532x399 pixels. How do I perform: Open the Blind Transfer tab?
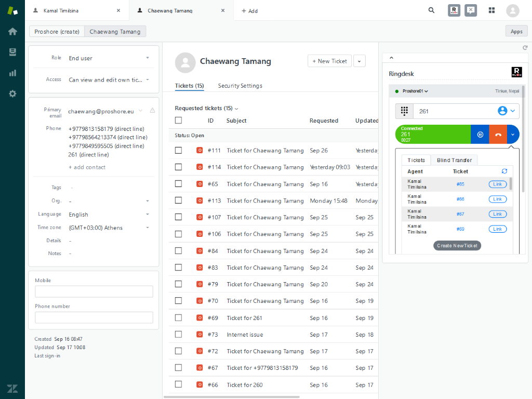click(x=454, y=161)
